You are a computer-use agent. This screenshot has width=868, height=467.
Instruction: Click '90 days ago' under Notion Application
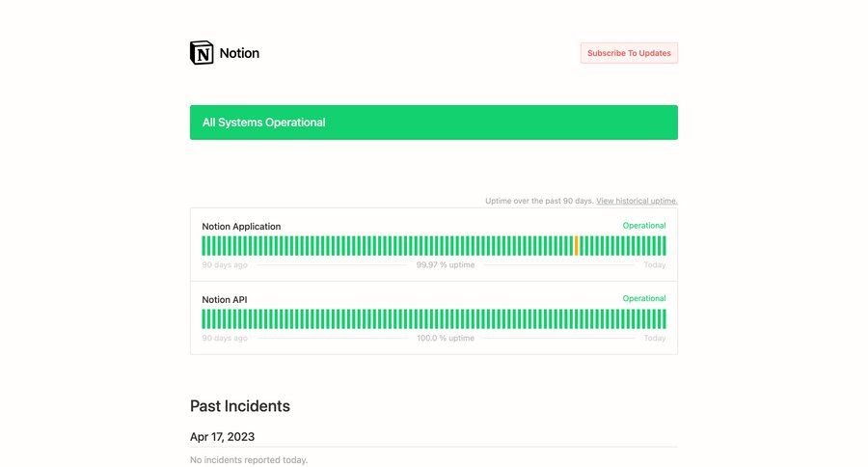click(224, 264)
